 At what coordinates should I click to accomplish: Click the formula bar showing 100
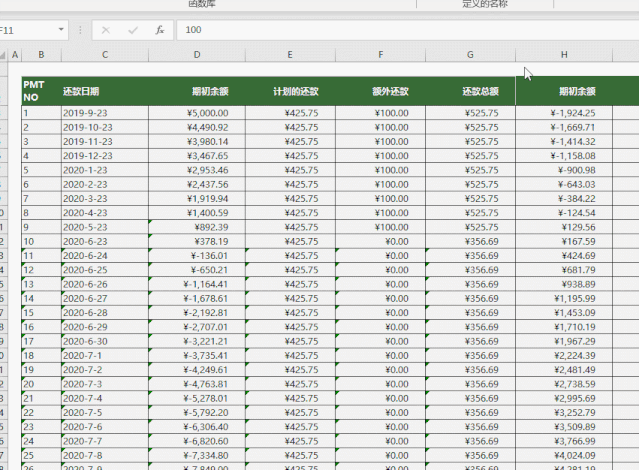point(408,30)
